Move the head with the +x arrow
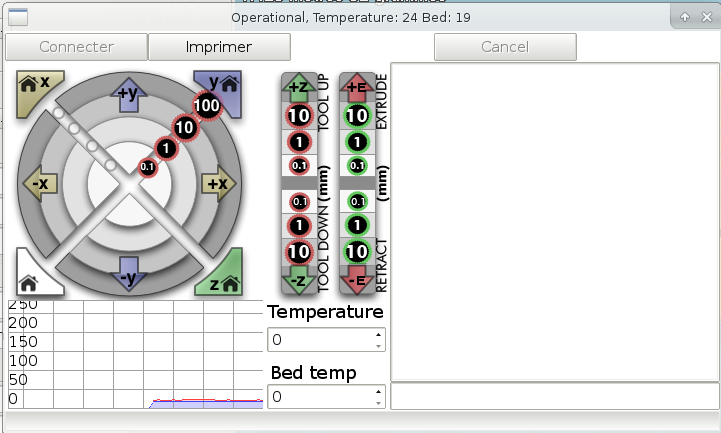Image resolution: width=721 pixels, height=433 pixels. (218, 184)
